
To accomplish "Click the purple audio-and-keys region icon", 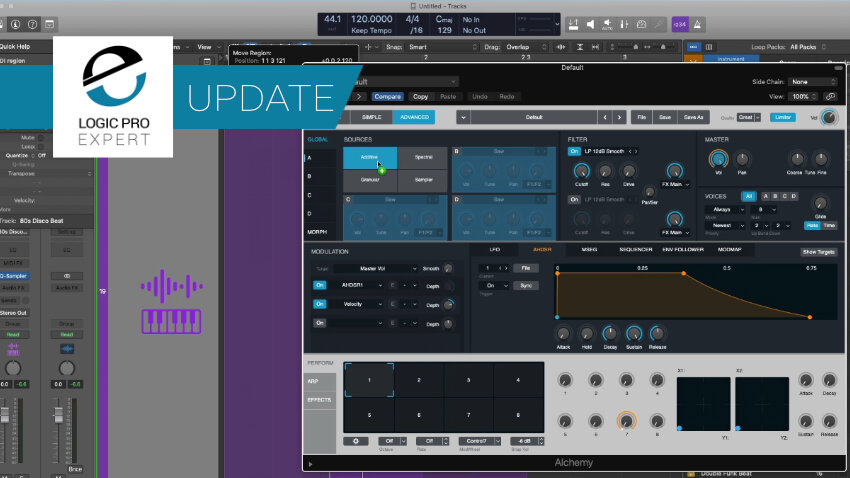I will (x=172, y=301).
